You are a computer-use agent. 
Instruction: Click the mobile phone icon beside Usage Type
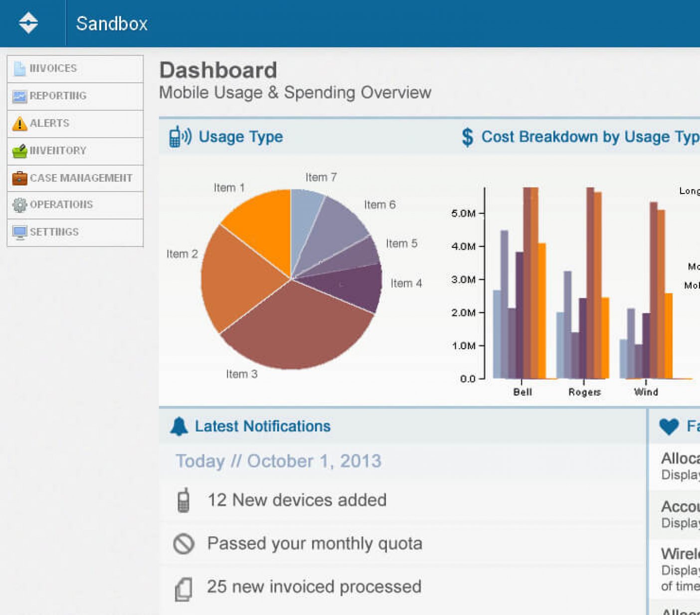[x=180, y=137]
